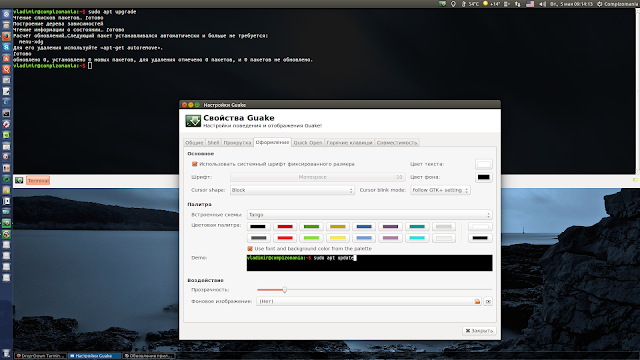
Task: Open the clock and calendar indicator
Action: [571, 4]
